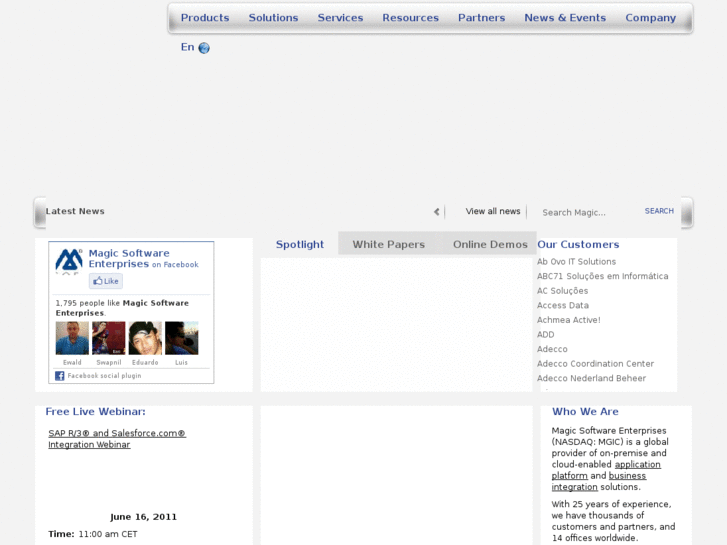This screenshot has width=727, height=545.
Task: Click the June 16, 2011 date text
Action: (144, 517)
